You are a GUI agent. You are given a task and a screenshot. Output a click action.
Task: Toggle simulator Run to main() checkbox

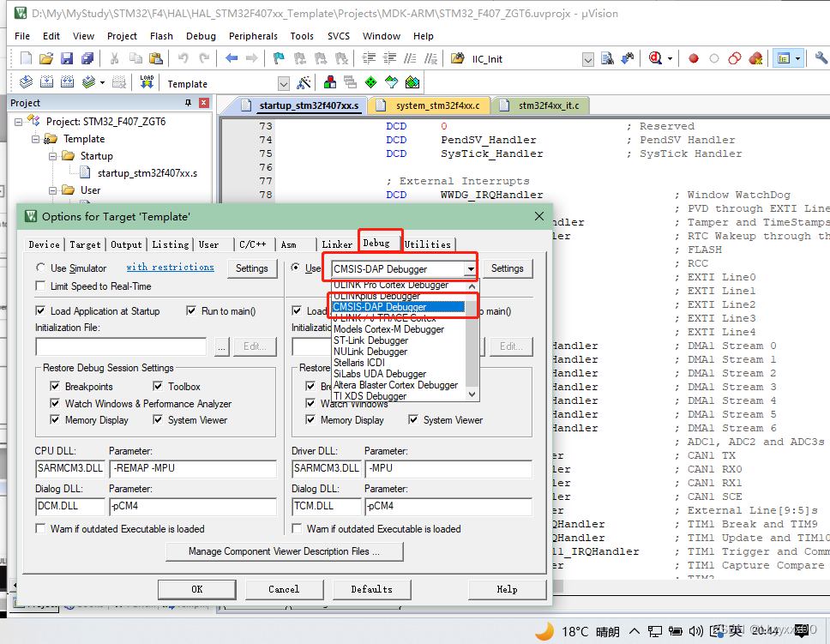point(191,311)
